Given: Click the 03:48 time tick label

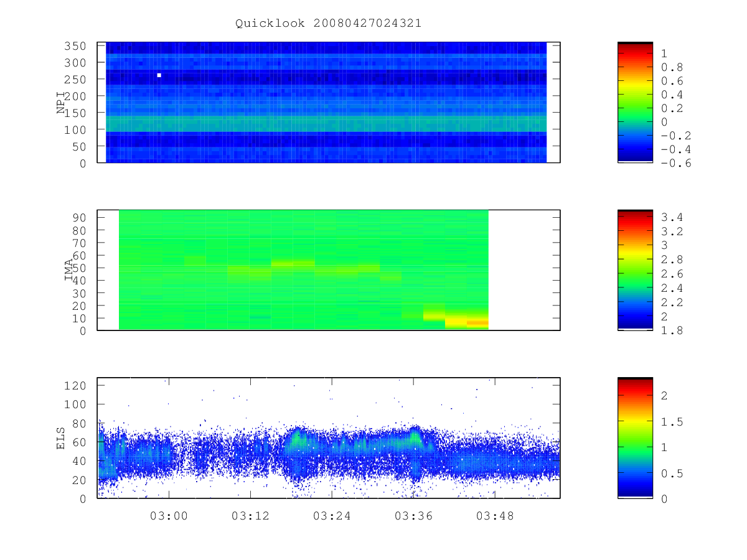Looking at the screenshot, I should coord(495,516).
